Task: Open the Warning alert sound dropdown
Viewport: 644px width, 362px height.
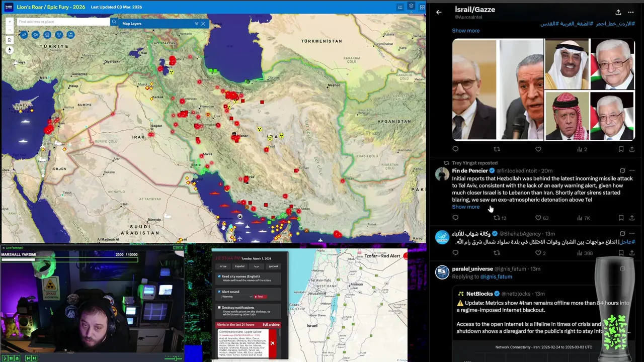Action: pyautogui.click(x=236, y=297)
